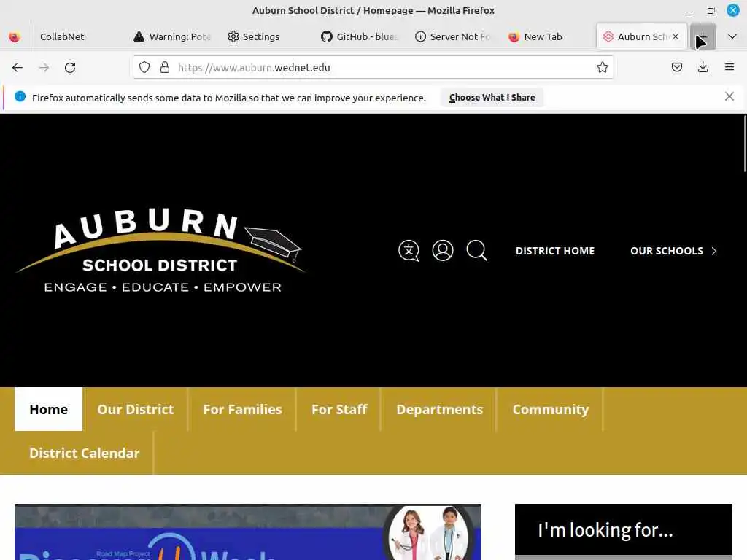Click the site translate language icon
Screen dimensions: 747x560
tap(409, 251)
